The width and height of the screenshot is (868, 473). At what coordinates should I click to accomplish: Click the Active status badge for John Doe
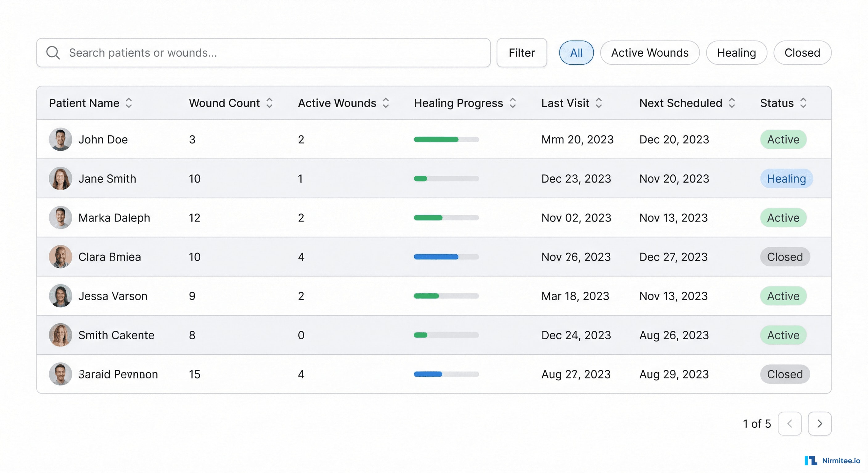point(783,139)
